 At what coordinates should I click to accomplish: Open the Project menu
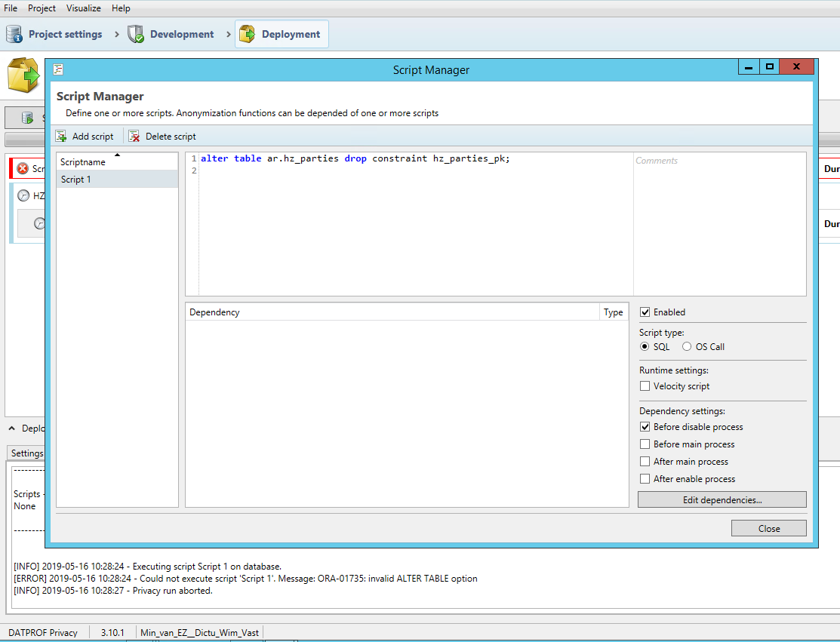click(x=42, y=8)
